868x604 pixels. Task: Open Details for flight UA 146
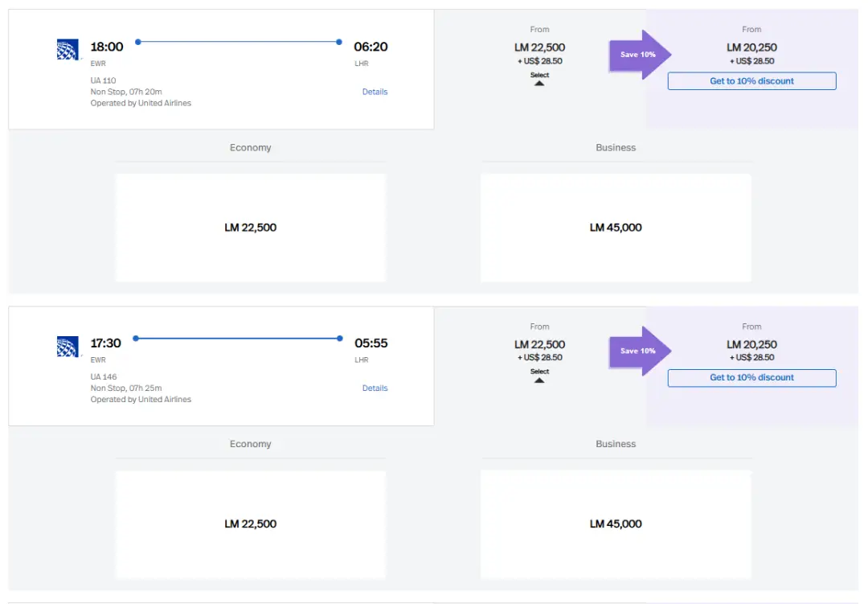coord(375,388)
